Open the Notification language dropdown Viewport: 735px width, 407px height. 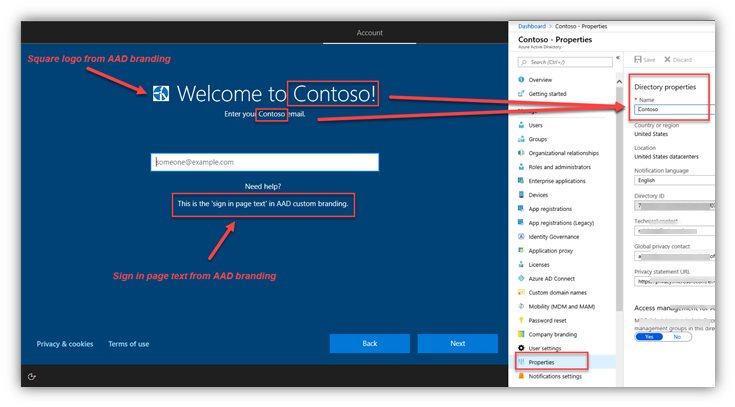[675, 181]
